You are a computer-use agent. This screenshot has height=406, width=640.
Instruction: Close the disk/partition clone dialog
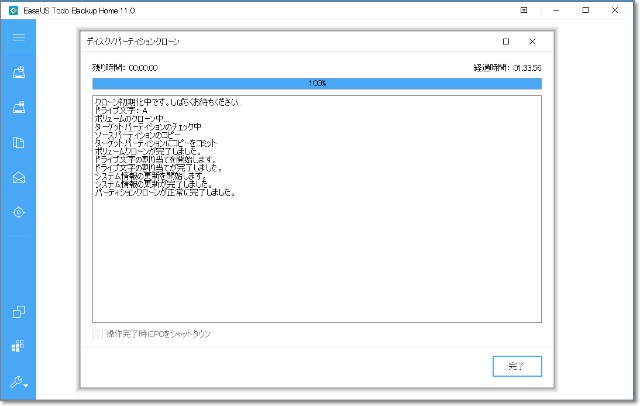tap(532, 42)
